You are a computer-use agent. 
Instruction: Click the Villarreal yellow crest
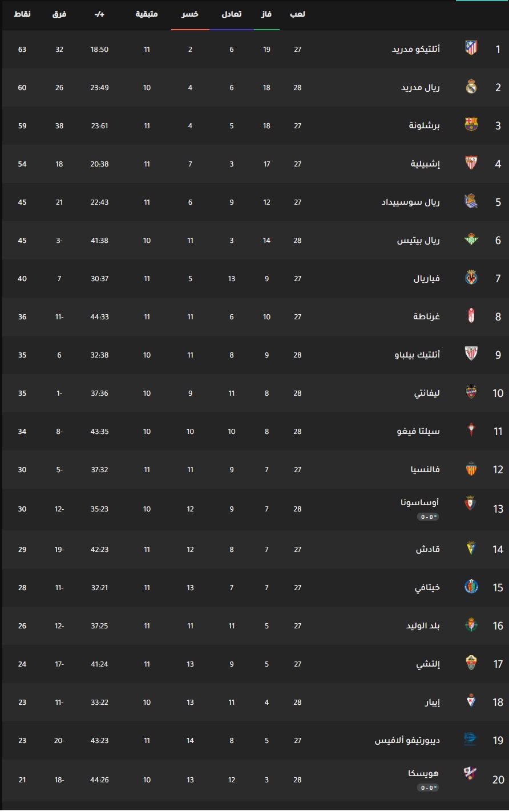471,278
